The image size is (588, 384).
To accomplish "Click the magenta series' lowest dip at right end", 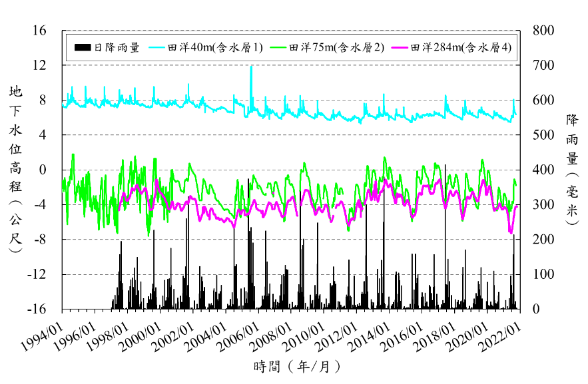I will point(511,232).
